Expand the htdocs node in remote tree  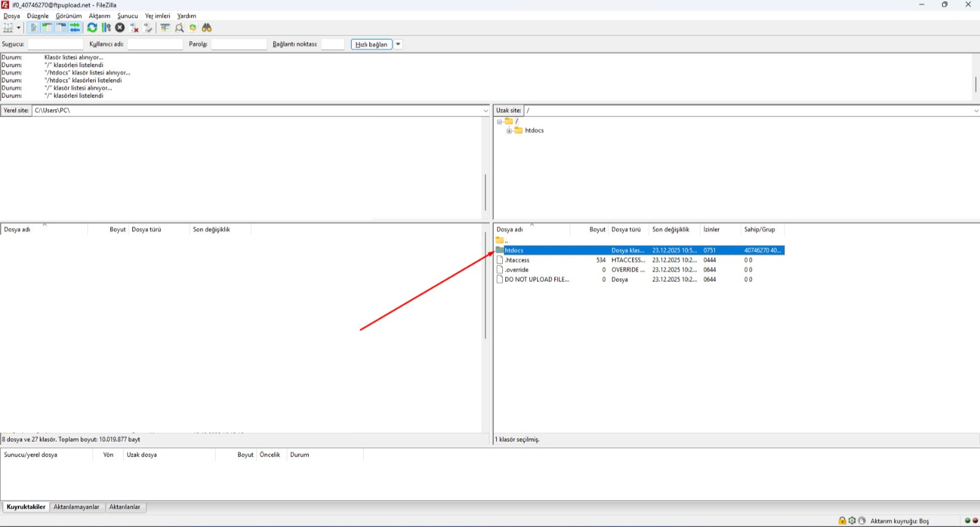(x=509, y=131)
